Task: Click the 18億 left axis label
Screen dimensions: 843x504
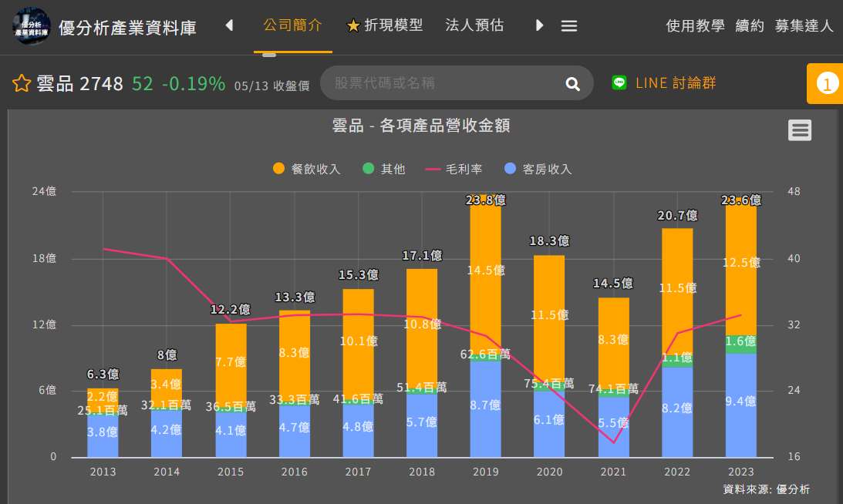Action: point(44,258)
